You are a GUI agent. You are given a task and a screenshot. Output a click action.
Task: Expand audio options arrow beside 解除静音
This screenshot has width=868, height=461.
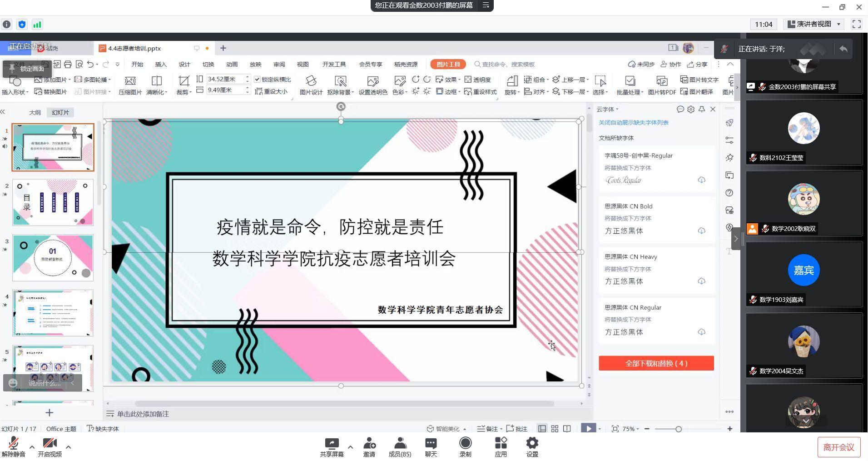click(32, 447)
